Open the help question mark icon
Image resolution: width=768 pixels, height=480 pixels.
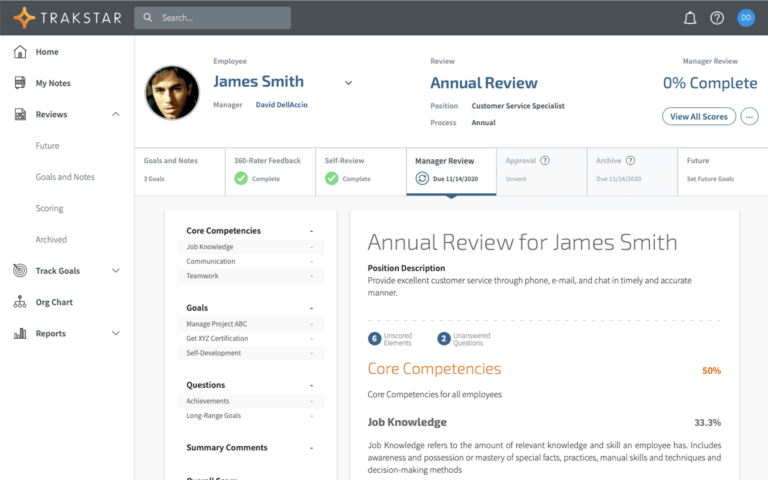tap(717, 18)
